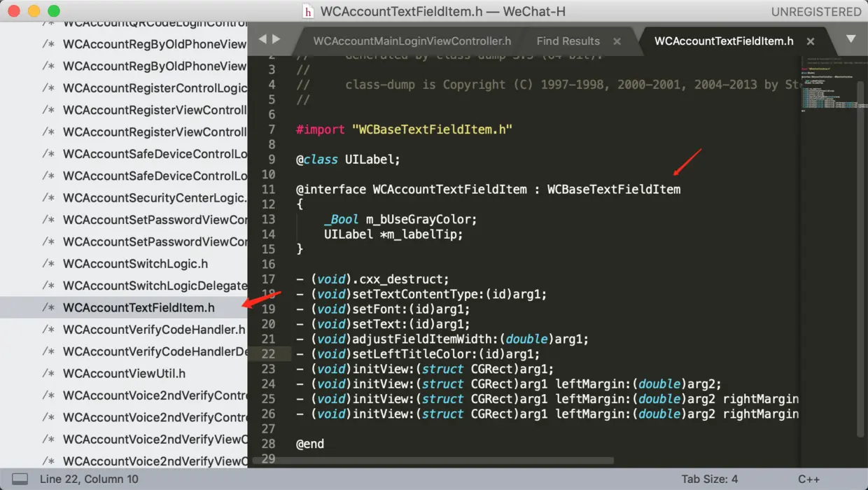Click line number 11 in the gutter
The image size is (868, 490).
coord(269,190)
